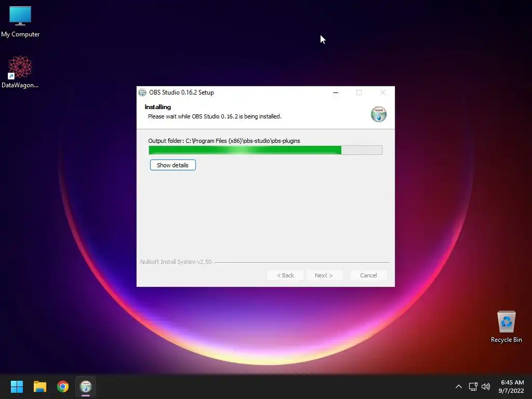Click the green installation progress bar
Viewport: 532px width, 399px height.
point(265,150)
